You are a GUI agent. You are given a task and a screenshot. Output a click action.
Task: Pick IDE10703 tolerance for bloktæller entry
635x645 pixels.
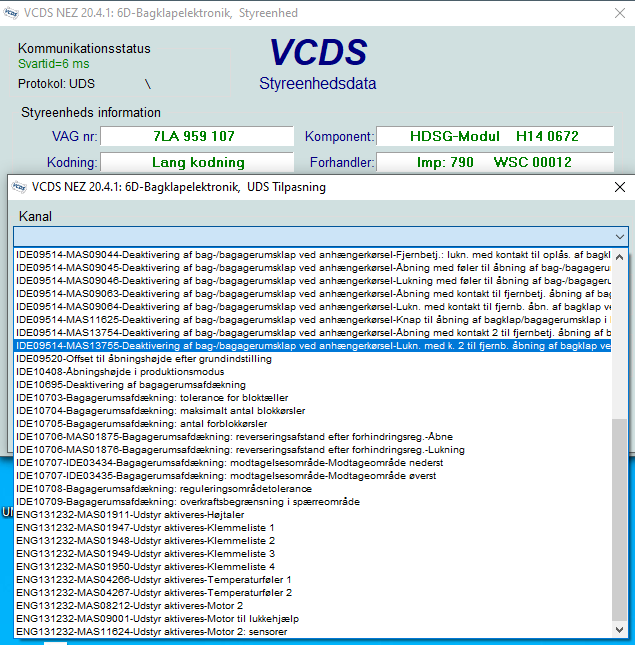tap(150, 398)
